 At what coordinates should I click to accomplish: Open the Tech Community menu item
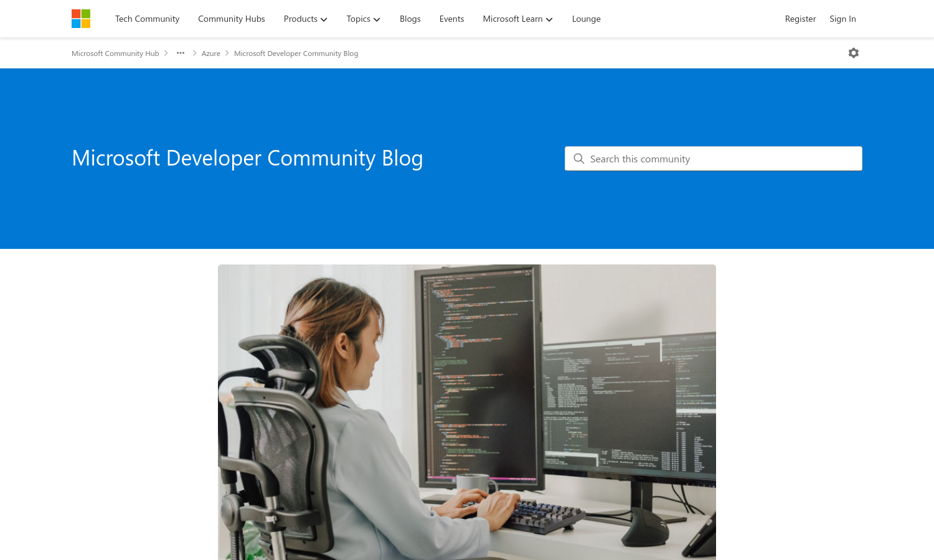[147, 19]
